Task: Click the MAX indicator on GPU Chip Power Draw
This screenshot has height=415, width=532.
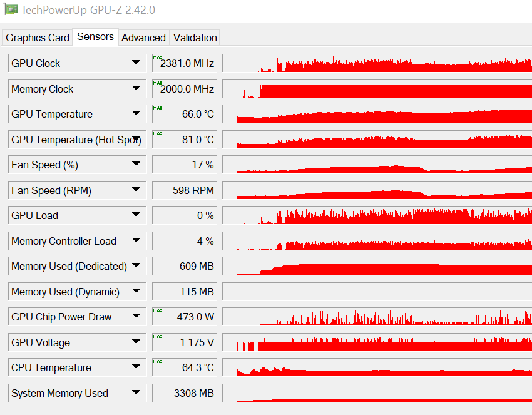Action: [158, 312]
